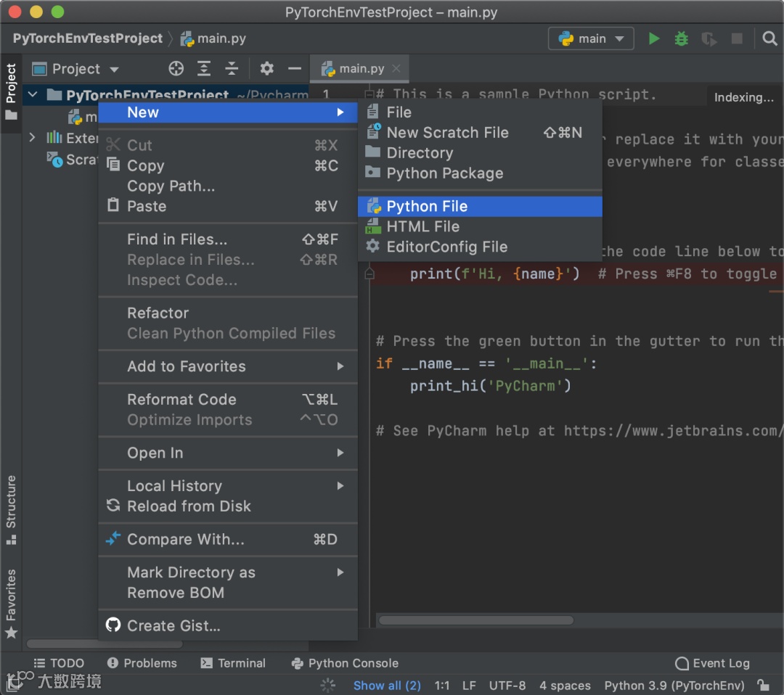Collapse all items in Project panel

click(232, 69)
